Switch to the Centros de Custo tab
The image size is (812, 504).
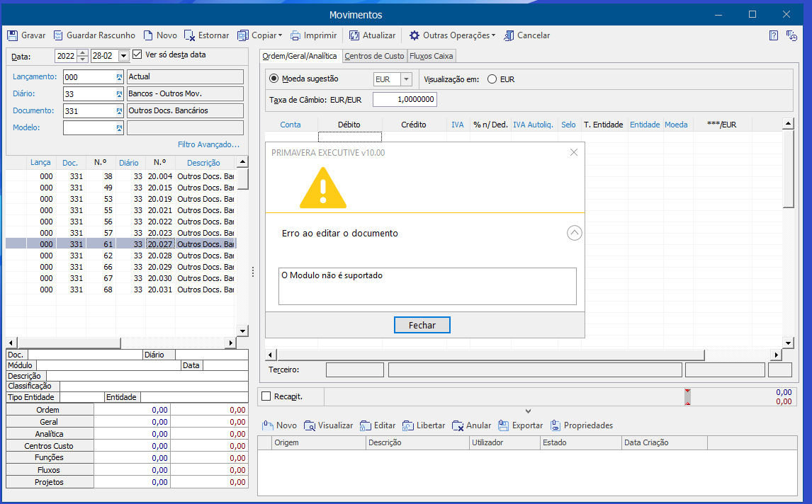pos(374,56)
